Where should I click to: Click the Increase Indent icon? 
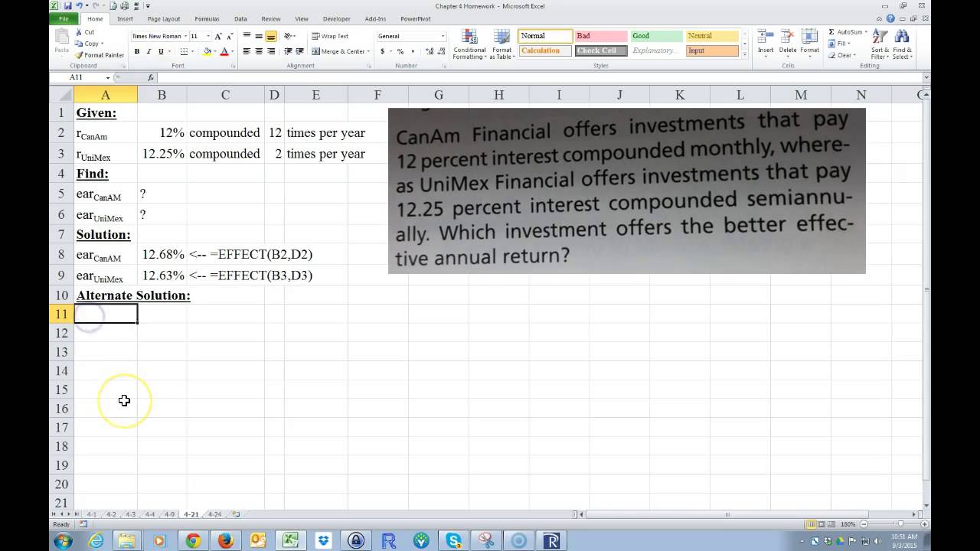click(299, 51)
